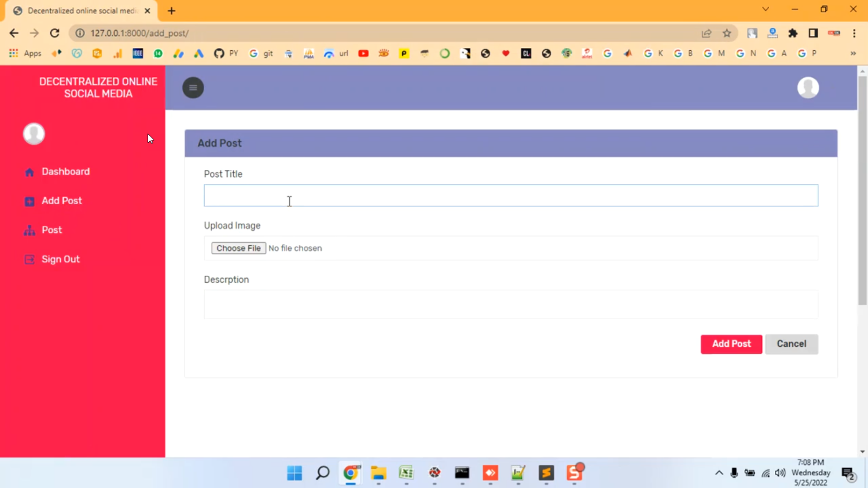This screenshot has width=868, height=488.
Task: Open the Chrome tab search dropdown arrow
Action: (x=765, y=9)
